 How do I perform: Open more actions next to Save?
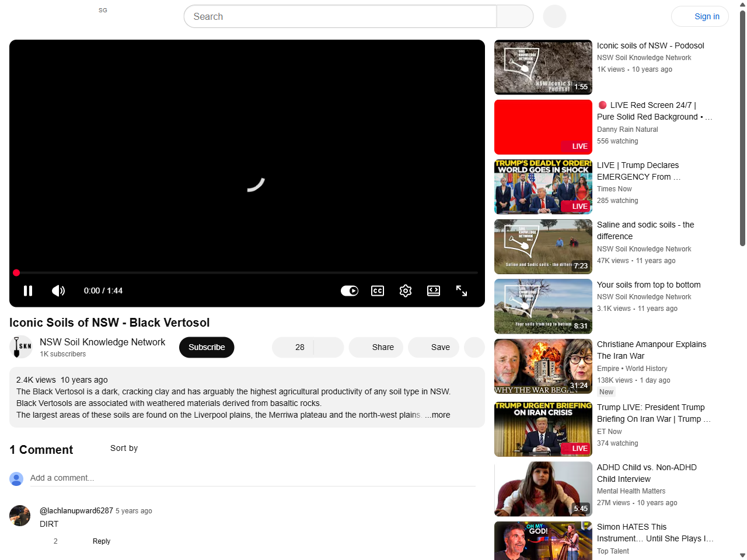pyautogui.click(x=474, y=347)
